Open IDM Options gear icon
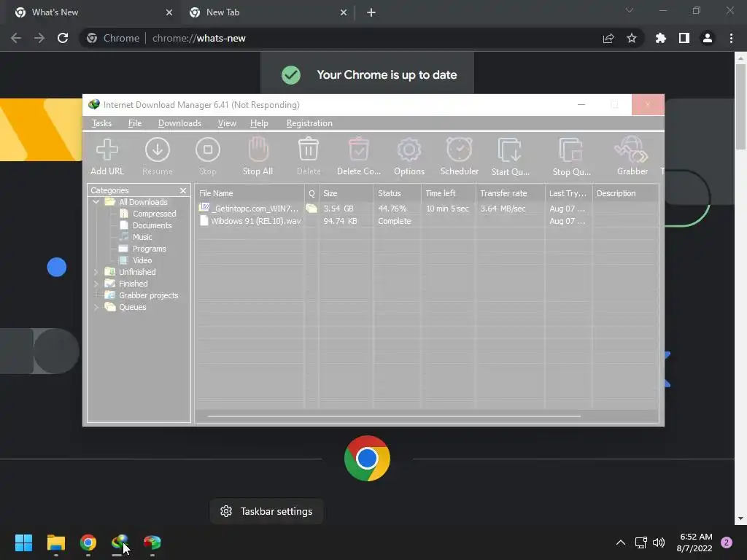The height and width of the screenshot is (560, 747). (x=409, y=157)
